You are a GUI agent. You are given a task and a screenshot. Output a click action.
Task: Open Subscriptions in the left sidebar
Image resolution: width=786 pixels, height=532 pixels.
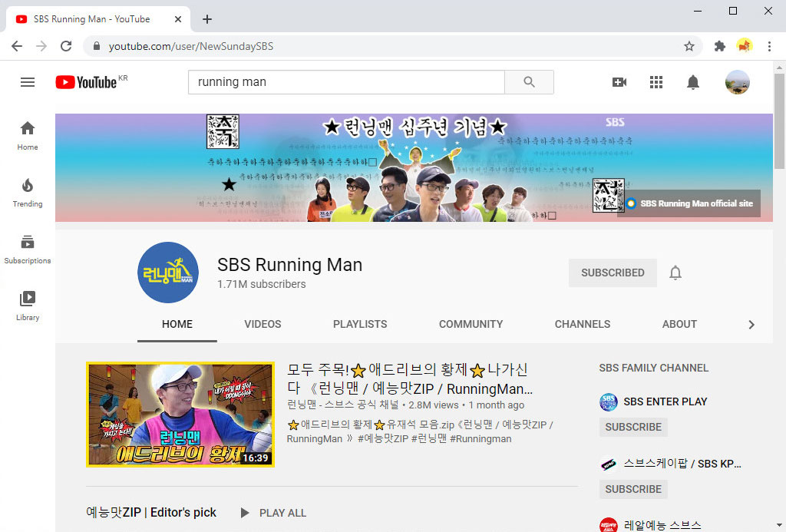click(28, 249)
